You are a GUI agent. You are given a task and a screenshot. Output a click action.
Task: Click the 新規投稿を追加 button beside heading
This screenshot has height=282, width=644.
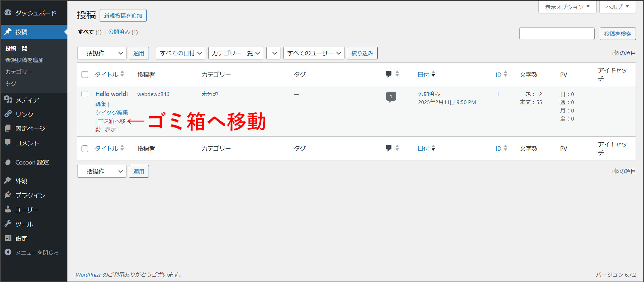123,15
